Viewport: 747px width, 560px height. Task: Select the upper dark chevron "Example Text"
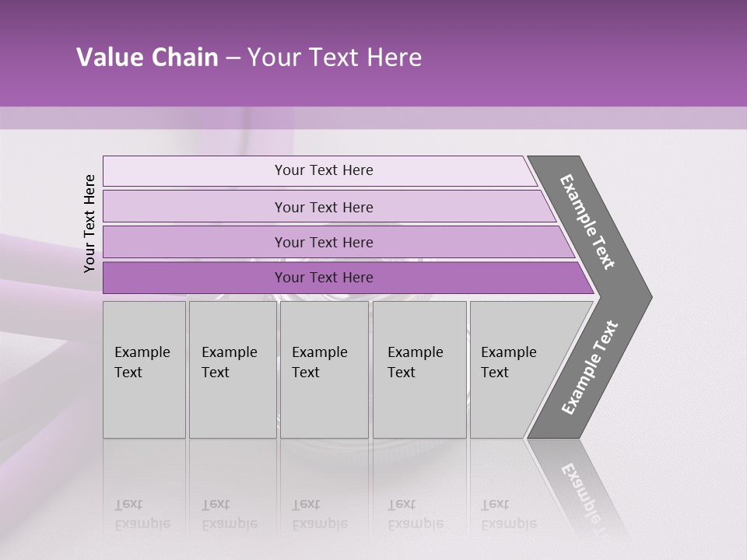(x=588, y=222)
